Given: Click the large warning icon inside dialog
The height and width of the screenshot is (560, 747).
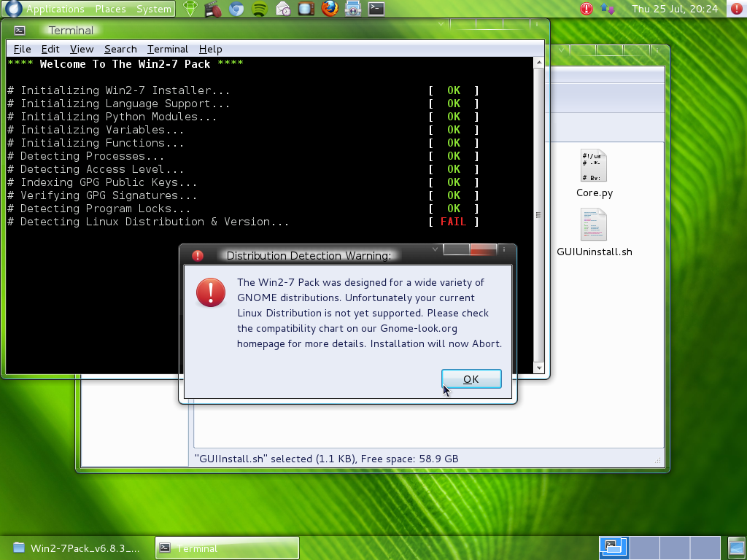Looking at the screenshot, I should coord(211,292).
